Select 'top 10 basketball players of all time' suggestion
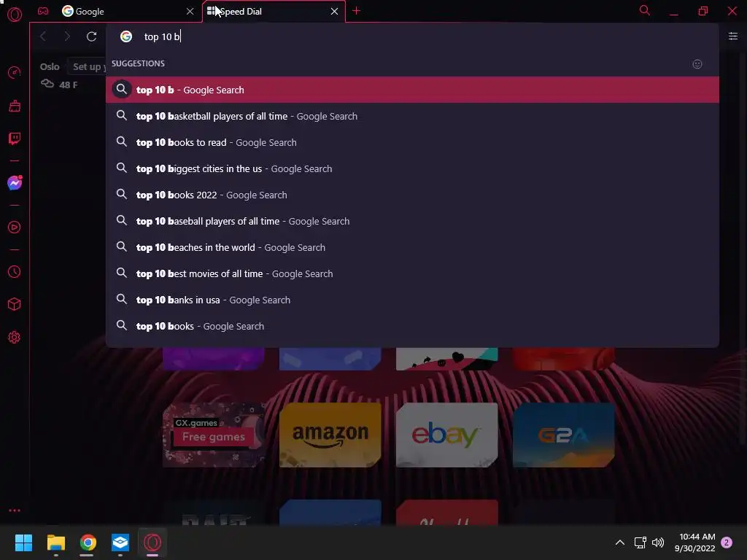747x560 pixels. pos(412,116)
